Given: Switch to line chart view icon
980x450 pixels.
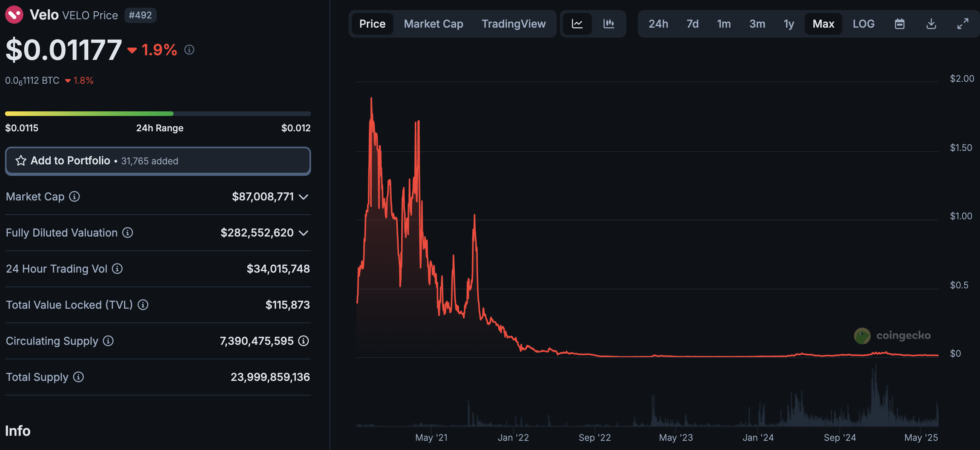Looking at the screenshot, I should 577,24.
